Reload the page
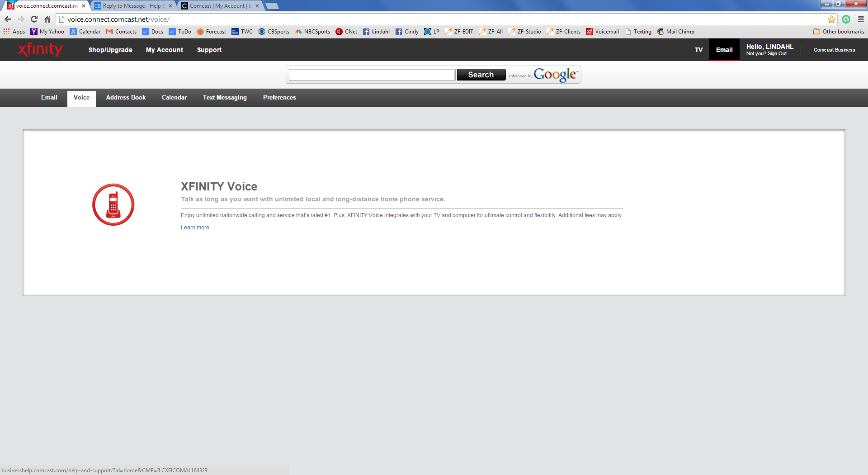 tap(34, 19)
